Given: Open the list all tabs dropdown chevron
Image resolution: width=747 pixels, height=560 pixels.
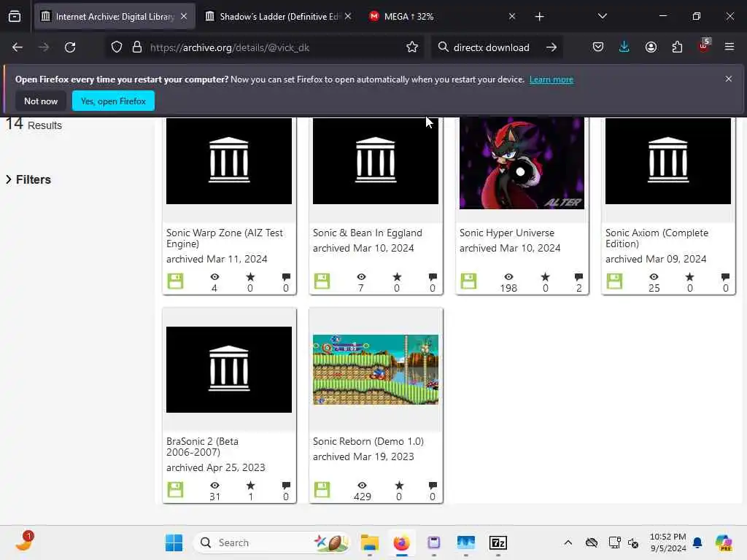Looking at the screenshot, I should click(602, 17).
